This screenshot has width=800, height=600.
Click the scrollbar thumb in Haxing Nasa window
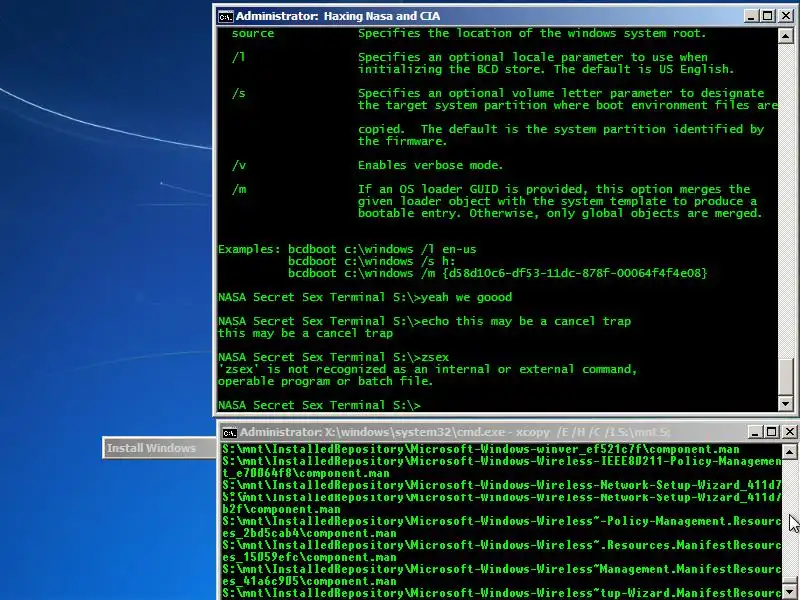786,377
